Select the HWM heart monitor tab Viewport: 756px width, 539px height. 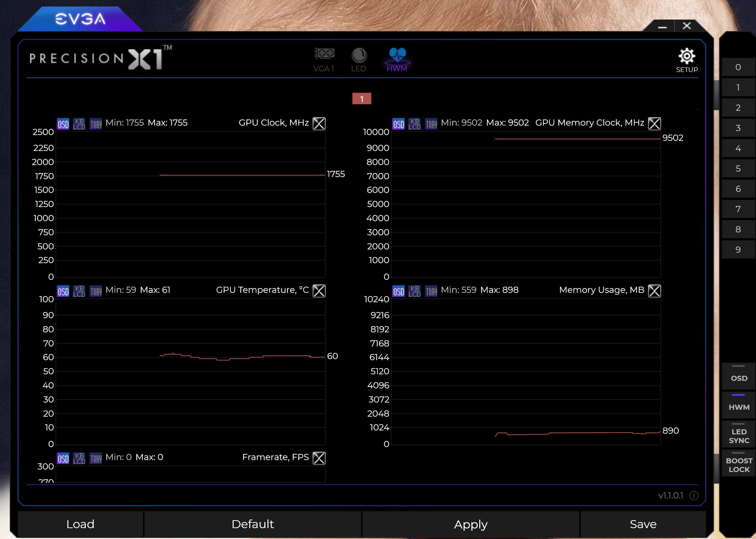(x=397, y=60)
